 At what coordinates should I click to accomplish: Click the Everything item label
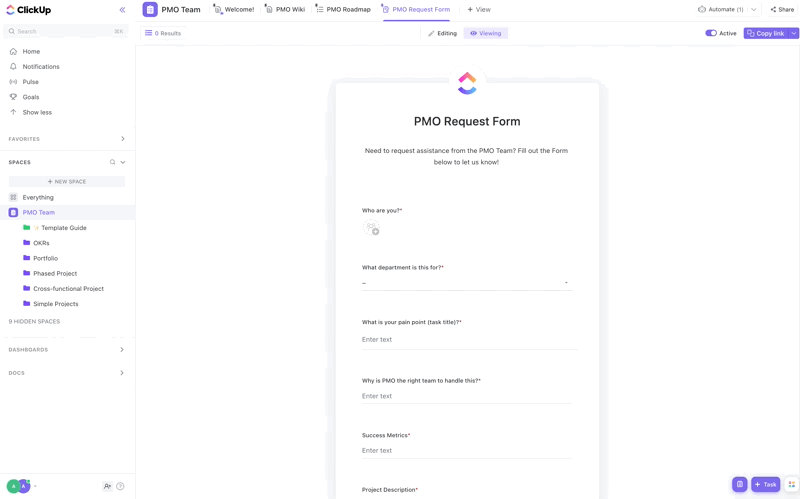tap(38, 197)
